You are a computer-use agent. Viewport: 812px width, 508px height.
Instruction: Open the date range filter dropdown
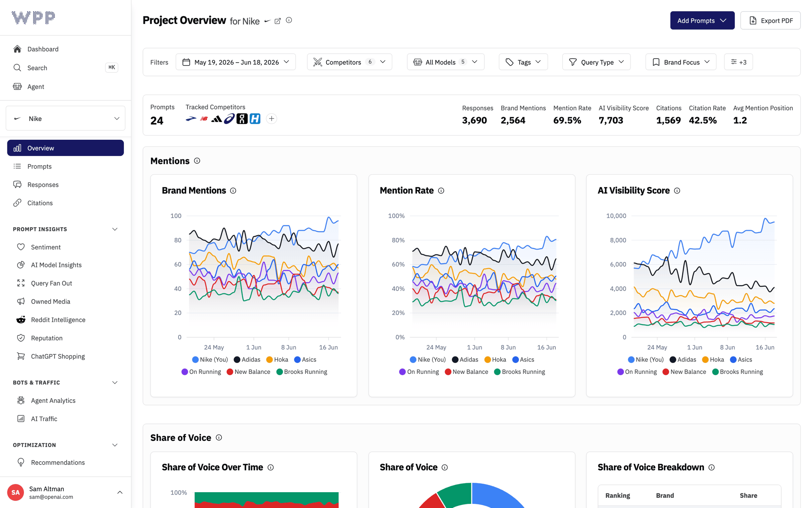[235, 62]
